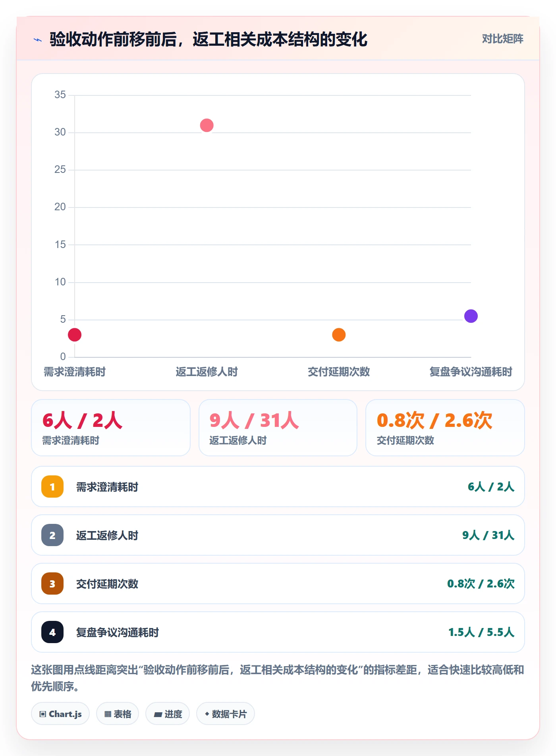556x756 pixels.
Task: Select the 交付延期次数 list row label
Action: point(107,584)
